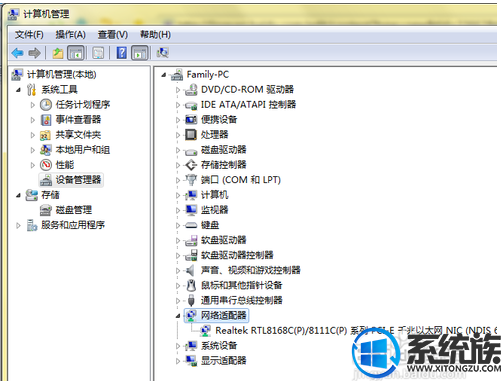501x381 pixels.
Task: Click the 显示适配器 icon
Action: 191,361
